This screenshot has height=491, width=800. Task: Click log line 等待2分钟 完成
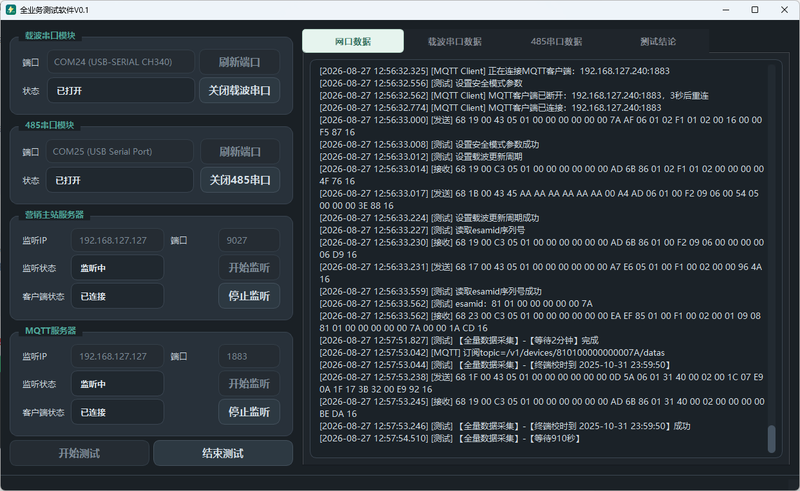[x=459, y=340]
